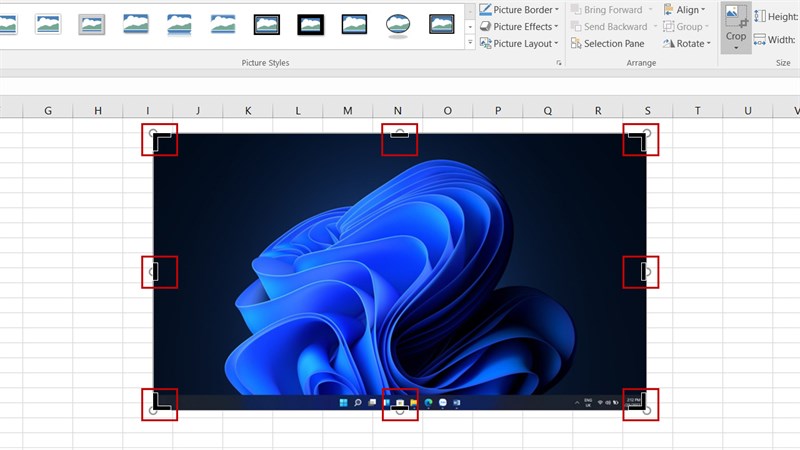Screen dimensions: 800x450
Task: Apply the Simple Frame Black picture style
Action: click(x=354, y=24)
